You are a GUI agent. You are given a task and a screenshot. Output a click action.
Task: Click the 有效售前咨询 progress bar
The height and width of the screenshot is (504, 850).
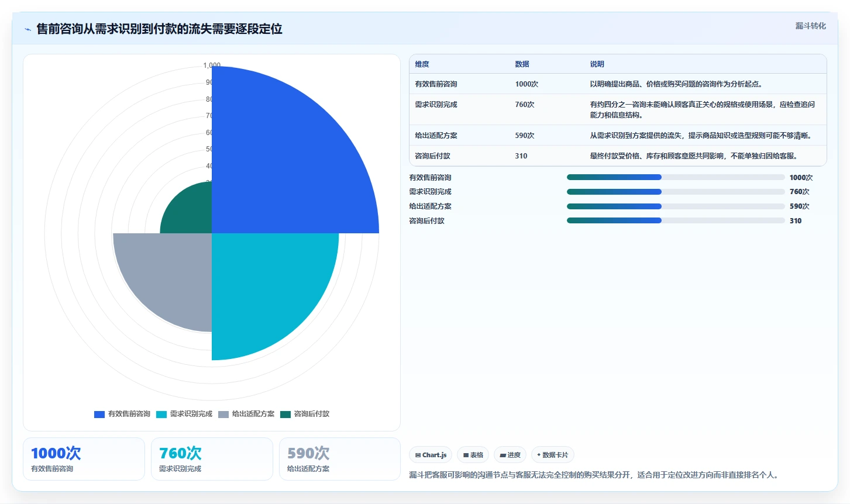[676, 177]
